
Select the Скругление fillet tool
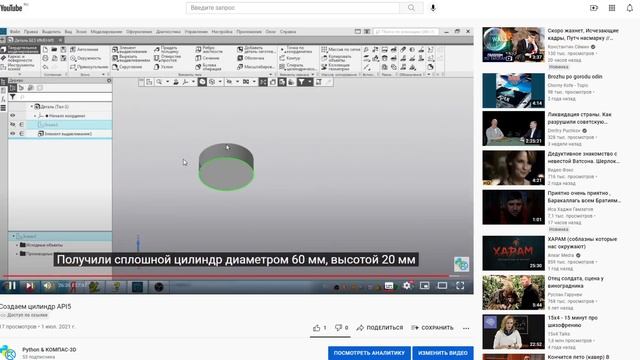pyautogui.click(x=127, y=67)
